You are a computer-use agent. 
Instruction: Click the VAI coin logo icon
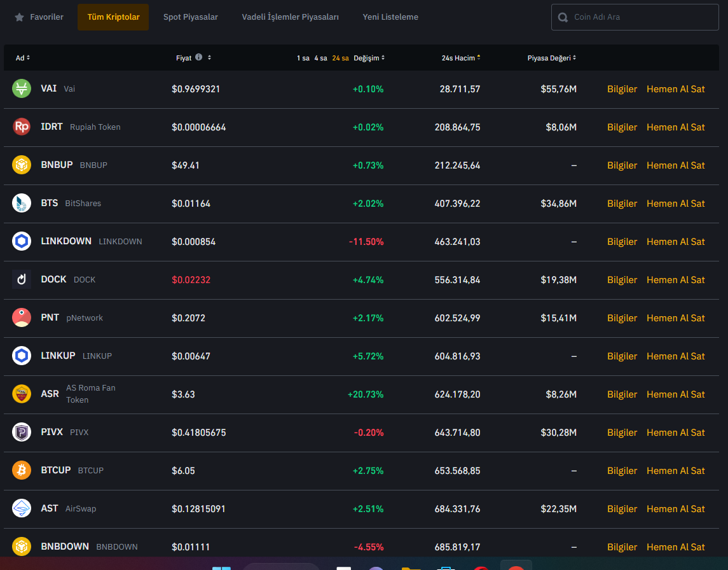[x=22, y=89]
